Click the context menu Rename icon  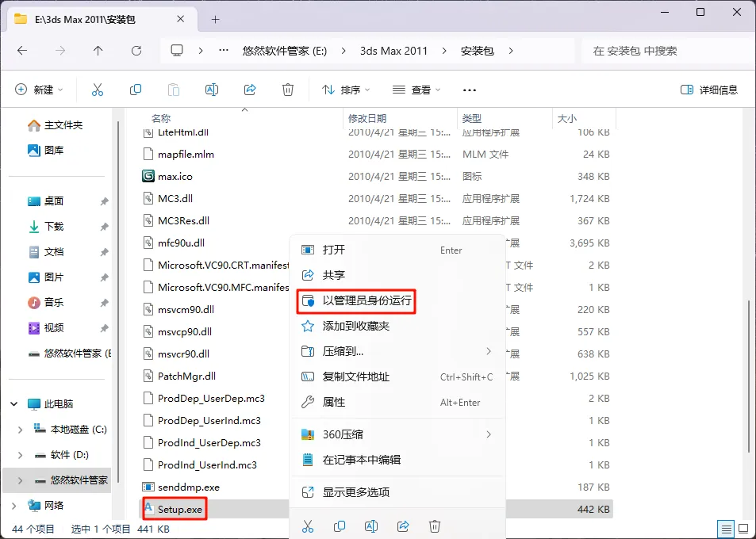(371, 526)
